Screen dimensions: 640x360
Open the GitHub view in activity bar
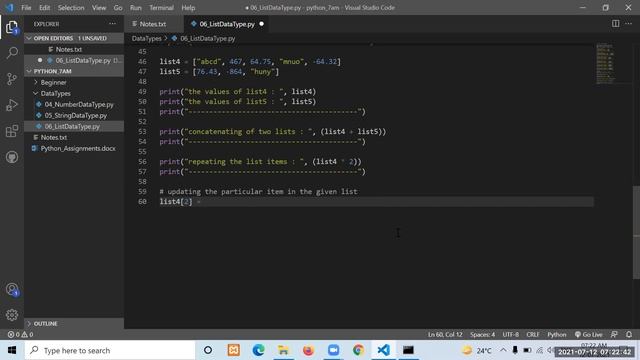point(12,157)
